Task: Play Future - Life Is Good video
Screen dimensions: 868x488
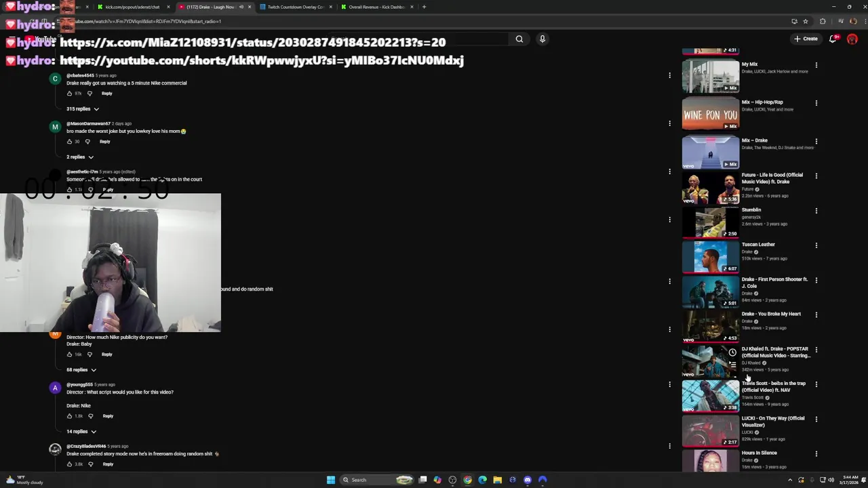Action: 711,188
